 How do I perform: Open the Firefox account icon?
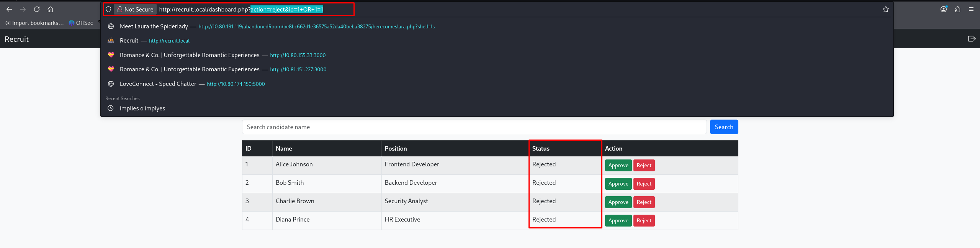click(x=944, y=9)
